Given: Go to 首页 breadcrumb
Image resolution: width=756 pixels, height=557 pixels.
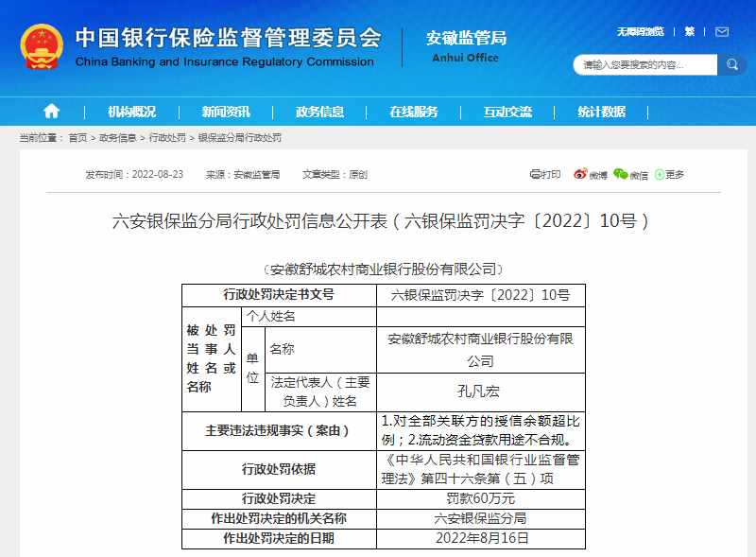Looking at the screenshot, I should [x=77, y=138].
